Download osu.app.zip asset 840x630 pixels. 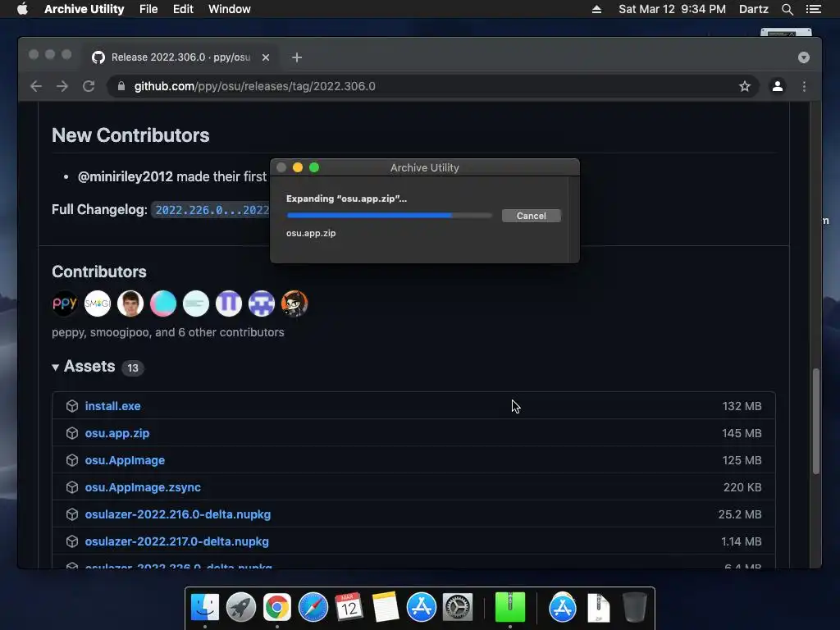point(116,433)
